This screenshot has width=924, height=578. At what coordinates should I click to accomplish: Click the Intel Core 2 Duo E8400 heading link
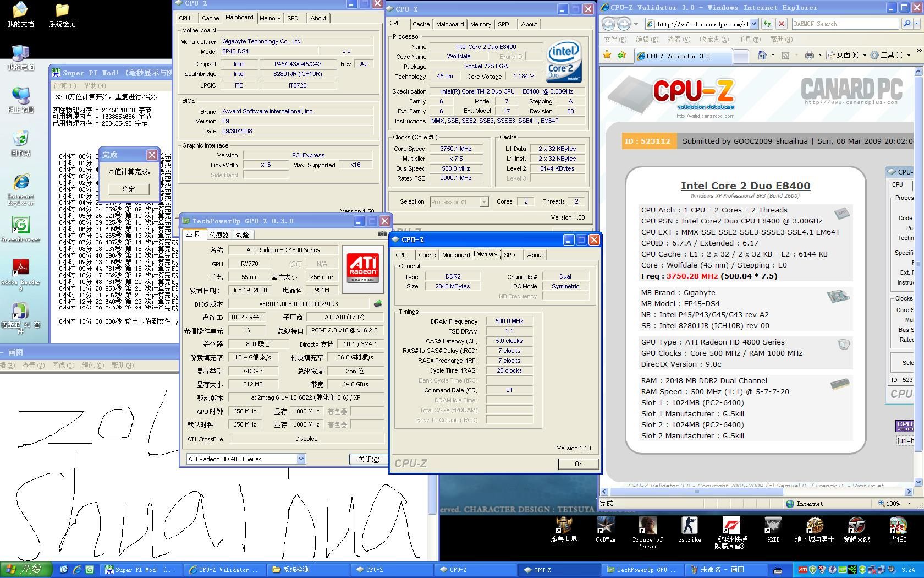click(745, 186)
